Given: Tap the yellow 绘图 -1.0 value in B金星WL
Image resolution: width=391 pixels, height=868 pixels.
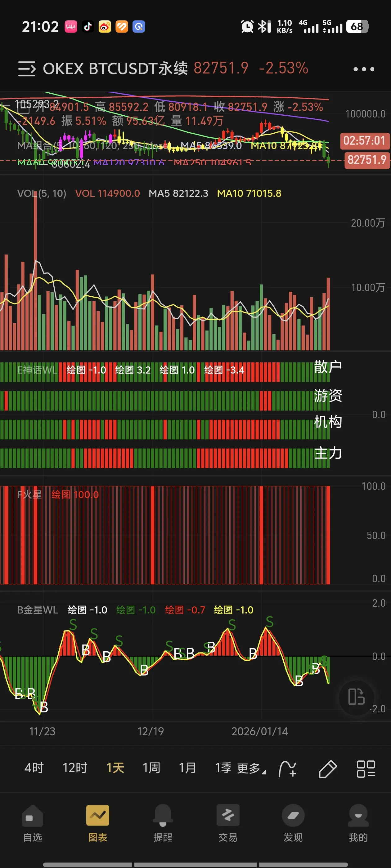Looking at the screenshot, I should coord(233,610).
